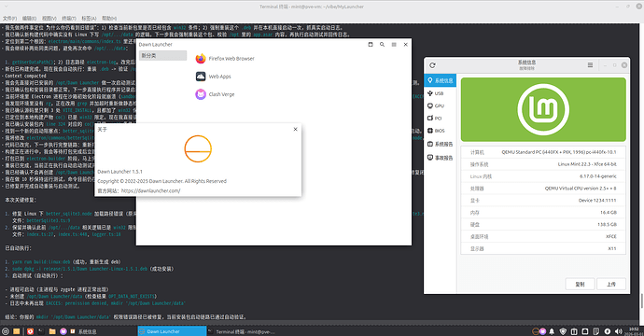Screen dimensions: 644x336
Task: Open the hamburger menu in 系统信息 window
Action: coord(590,65)
